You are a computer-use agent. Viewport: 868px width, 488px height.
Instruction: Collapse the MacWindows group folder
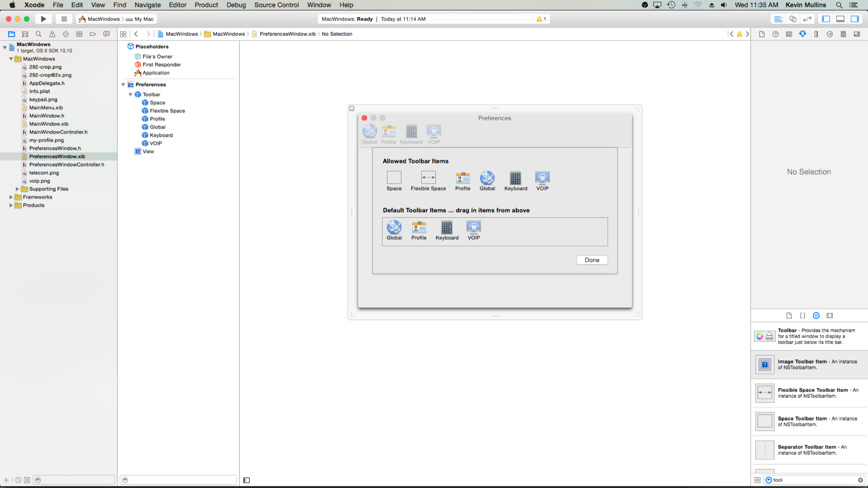click(11, 59)
